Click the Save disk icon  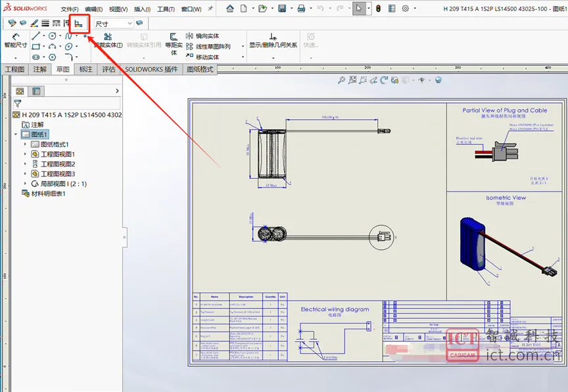[282, 9]
